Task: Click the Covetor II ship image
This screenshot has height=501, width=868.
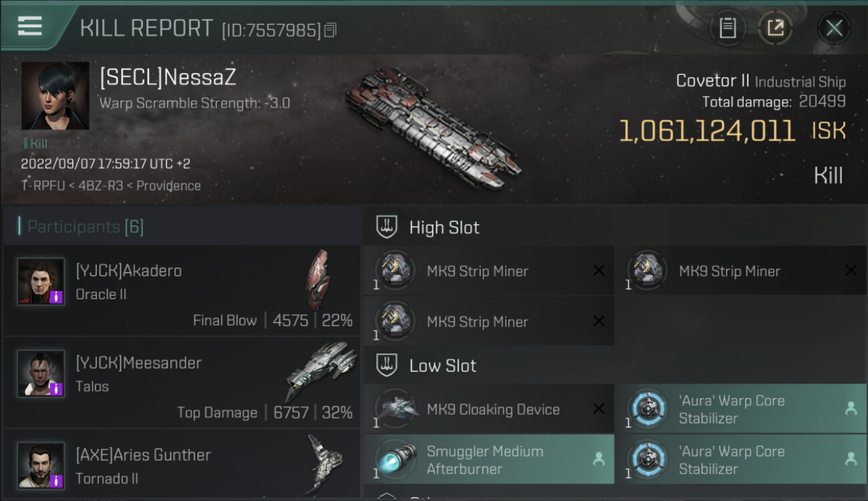Action: (x=432, y=129)
